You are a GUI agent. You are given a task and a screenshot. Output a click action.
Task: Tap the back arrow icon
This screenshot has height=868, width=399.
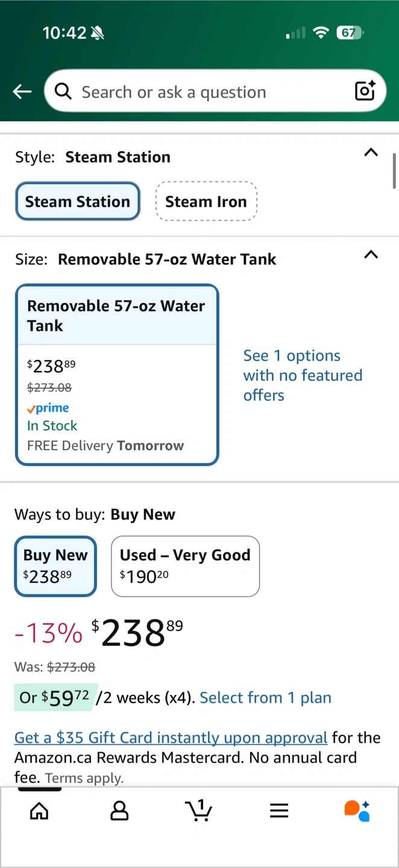click(x=22, y=92)
